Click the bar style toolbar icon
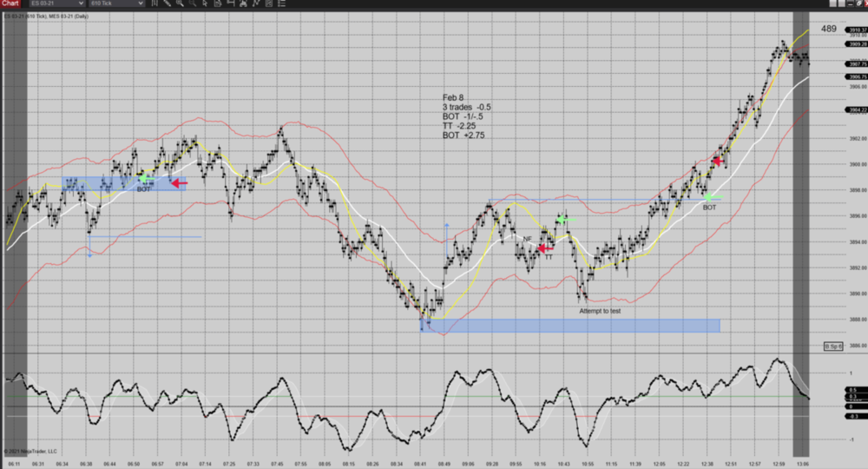 coord(155,3)
